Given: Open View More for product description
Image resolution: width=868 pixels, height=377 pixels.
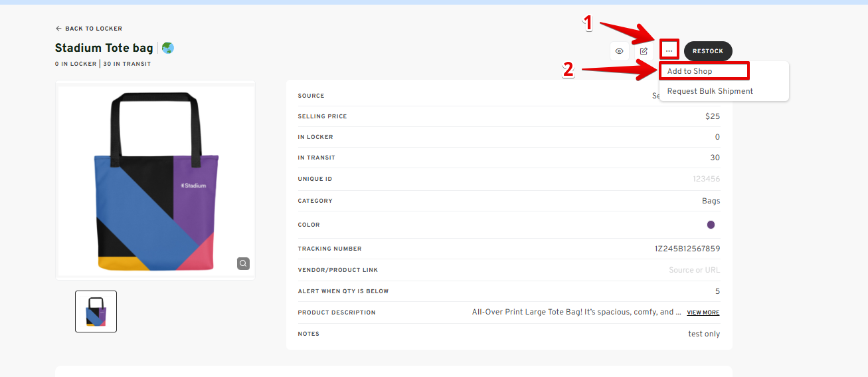Looking at the screenshot, I should 703,313.
